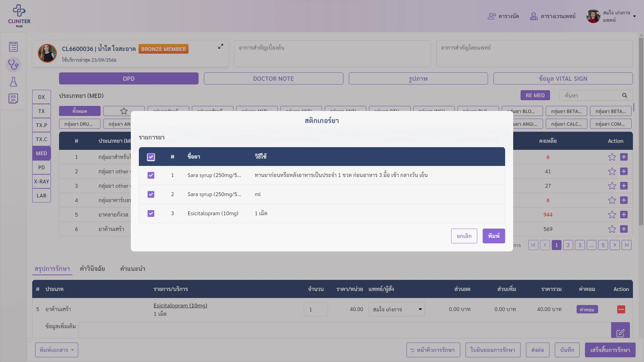Open the stethoscope icon in left sidebar

click(x=13, y=64)
